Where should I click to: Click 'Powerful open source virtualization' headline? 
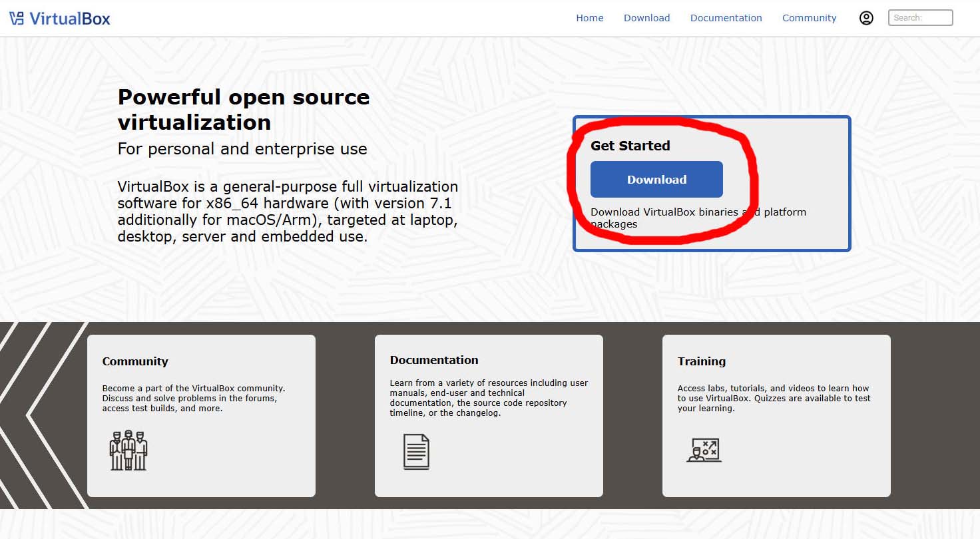(244, 110)
